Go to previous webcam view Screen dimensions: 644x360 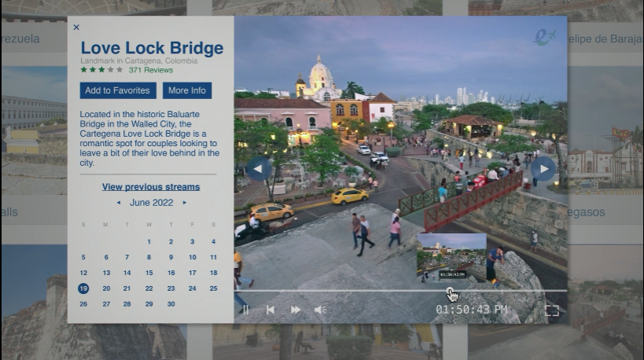click(258, 169)
